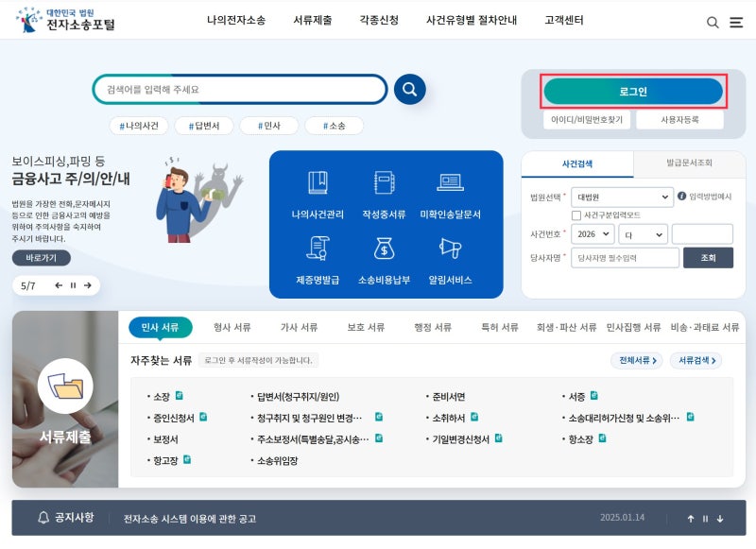756x549 pixels.
Task: Toggle 사건구분입력모드 checkbox
Action: pyautogui.click(x=576, y=215)
